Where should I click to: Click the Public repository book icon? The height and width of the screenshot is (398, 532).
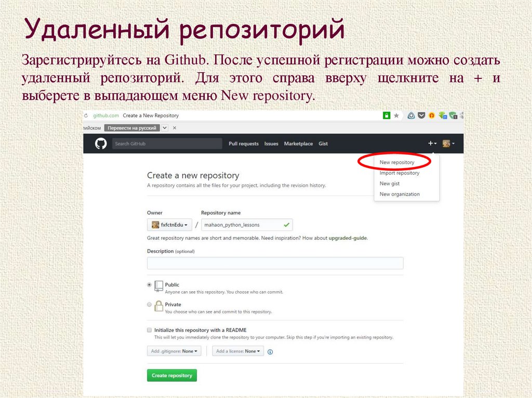[x=158, y=286]
